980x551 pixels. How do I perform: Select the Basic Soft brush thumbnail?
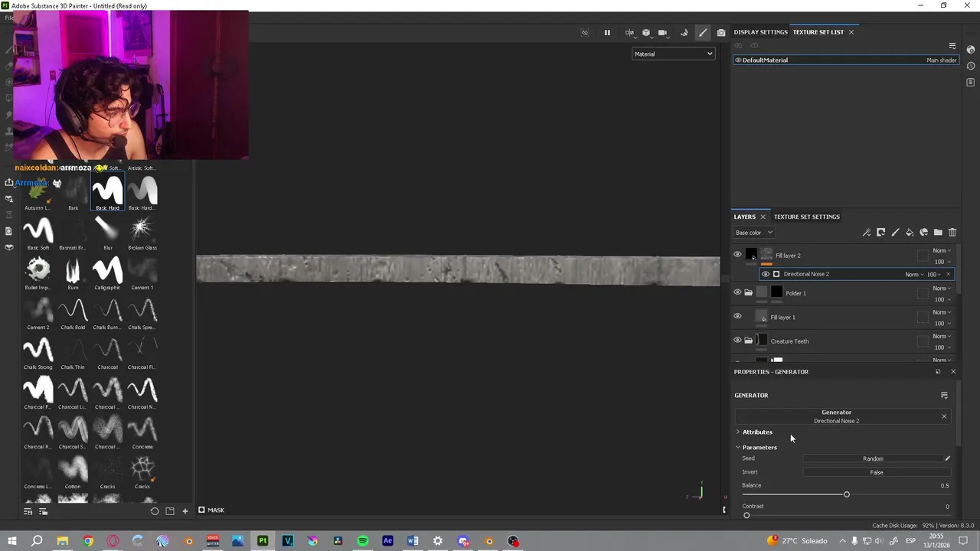(38, 232)
